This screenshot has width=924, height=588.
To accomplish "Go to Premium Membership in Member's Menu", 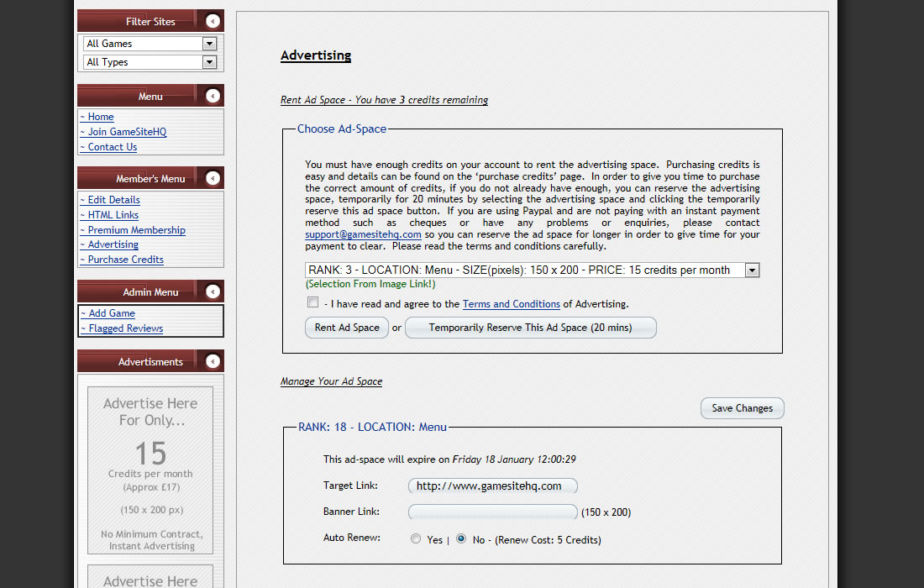I will (136, 230).
